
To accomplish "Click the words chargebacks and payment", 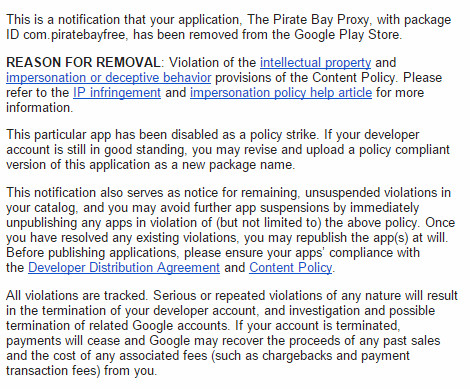I will (x=336, y=356).
